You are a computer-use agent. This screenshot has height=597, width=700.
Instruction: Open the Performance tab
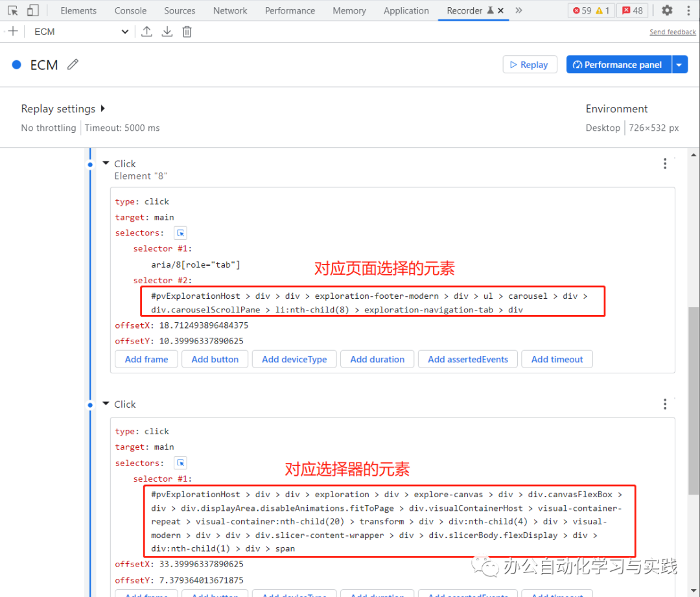click(290, 11)
